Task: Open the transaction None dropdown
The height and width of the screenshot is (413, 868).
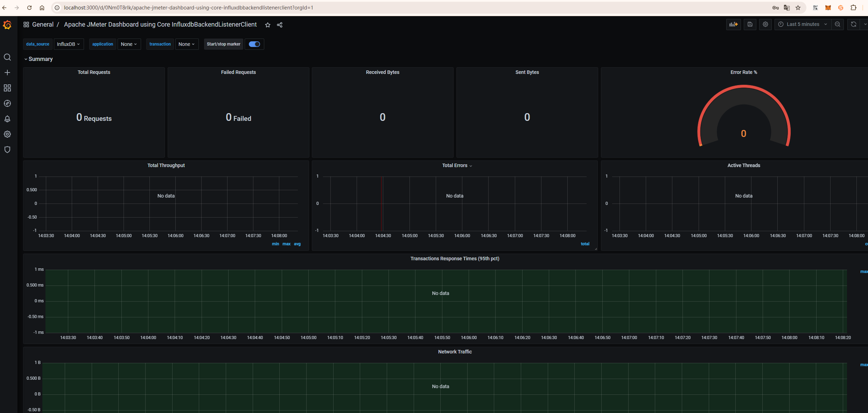Action: point(187,44)
